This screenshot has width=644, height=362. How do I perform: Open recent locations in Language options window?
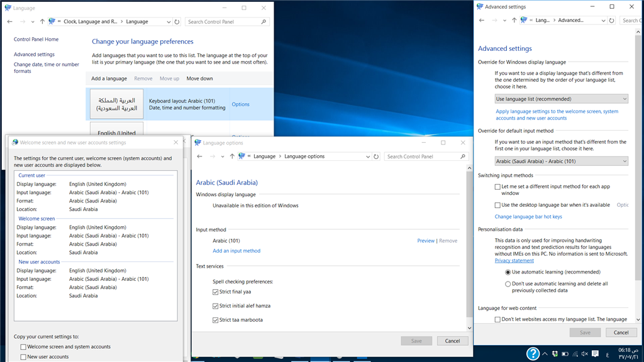point(222,156)
